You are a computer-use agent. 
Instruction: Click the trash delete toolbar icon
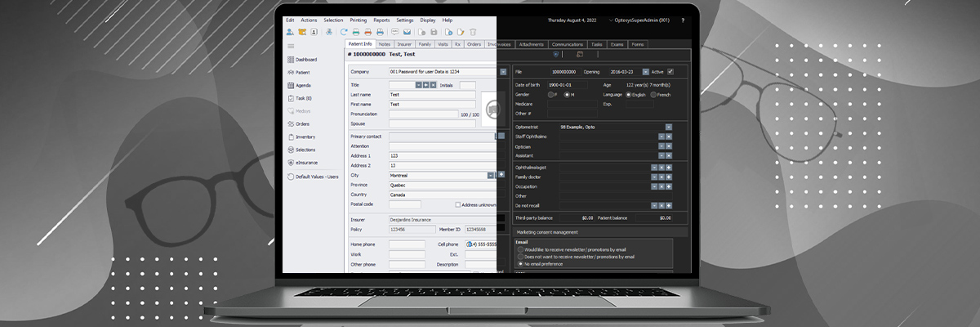click(x=473, y=32)
